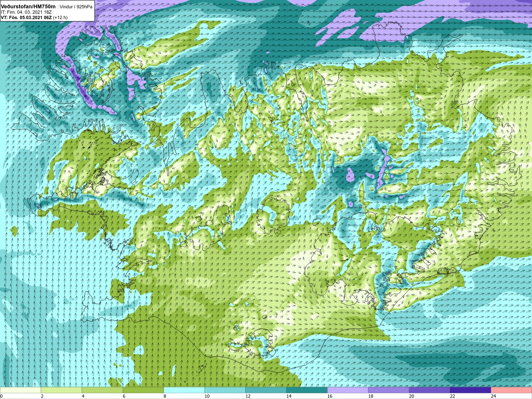532x399 pixels.
Task: Pick the dark indigo 22–24 legend swatch
Action: coord(471,390)
